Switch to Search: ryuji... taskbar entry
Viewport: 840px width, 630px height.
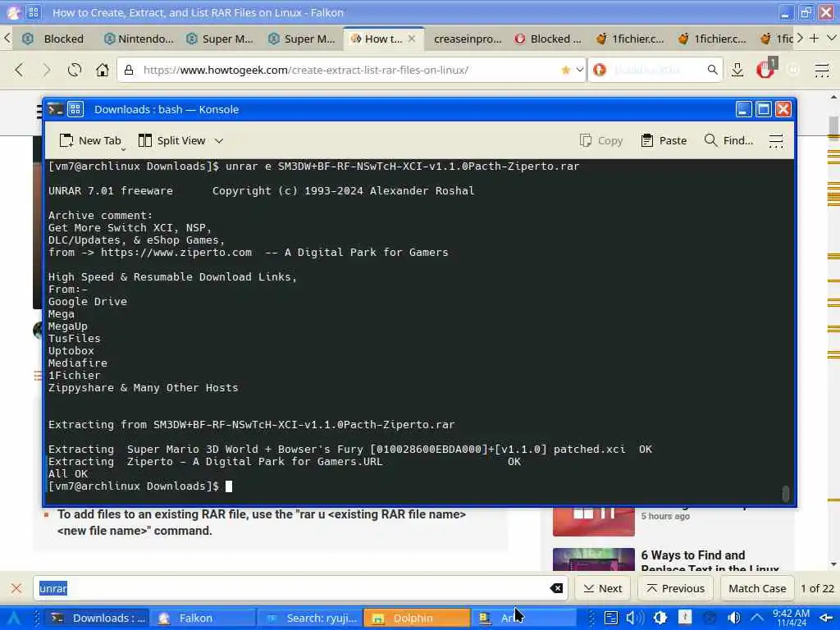[309, 619]
